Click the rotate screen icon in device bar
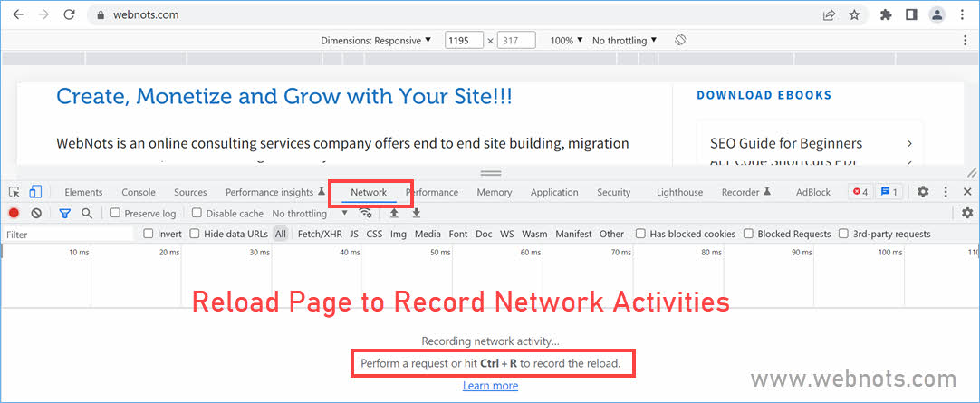This screenshot has height=403, width=980. 680,41
